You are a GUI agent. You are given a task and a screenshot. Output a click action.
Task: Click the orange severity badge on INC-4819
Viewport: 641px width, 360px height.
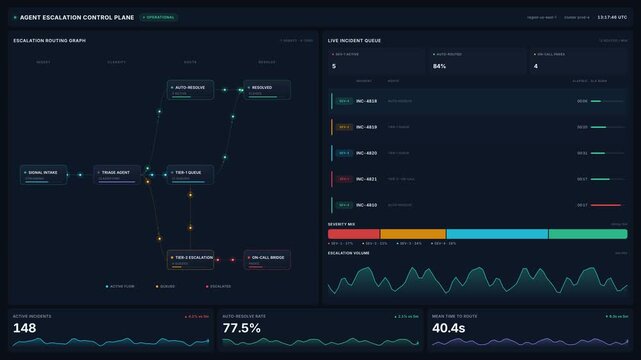click(x=344, y=127)
